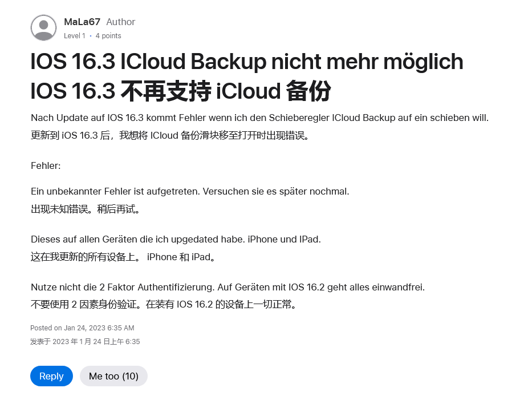The image size is (532, 396).
Task: Click the paragraph starting Nach Update auf
Action: pyautogui.click(x=259, y=118)
